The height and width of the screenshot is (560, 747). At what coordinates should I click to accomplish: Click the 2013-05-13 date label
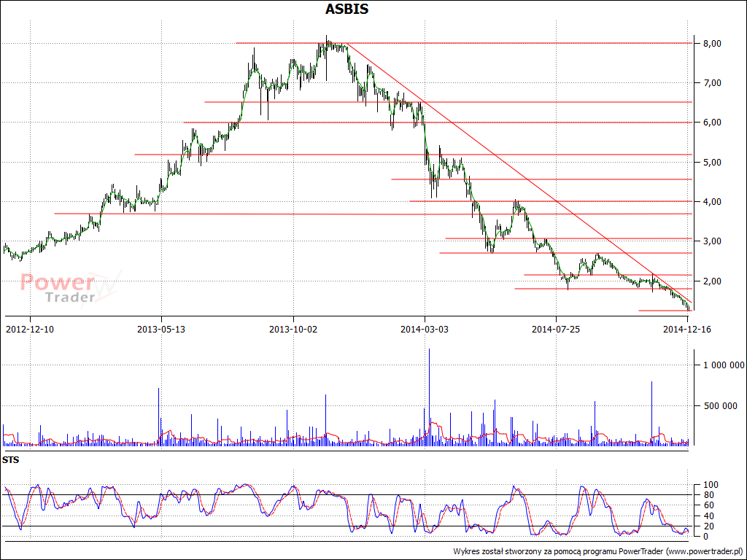coord(161,329)
